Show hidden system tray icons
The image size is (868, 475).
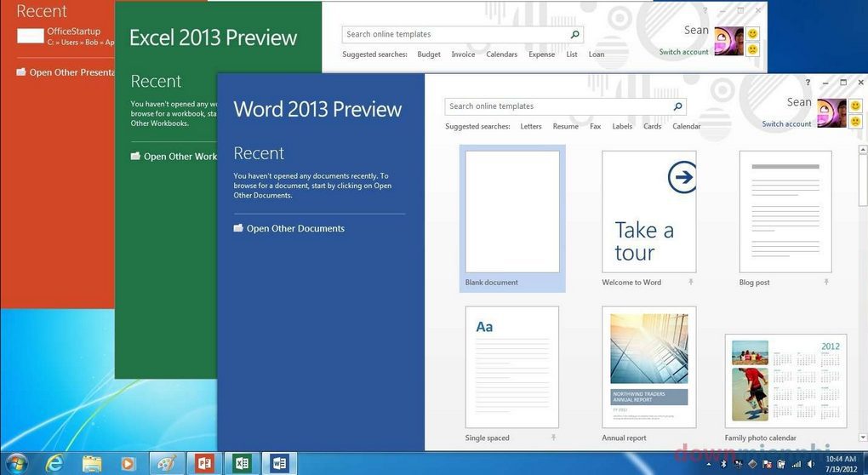[x=711, y=464]
